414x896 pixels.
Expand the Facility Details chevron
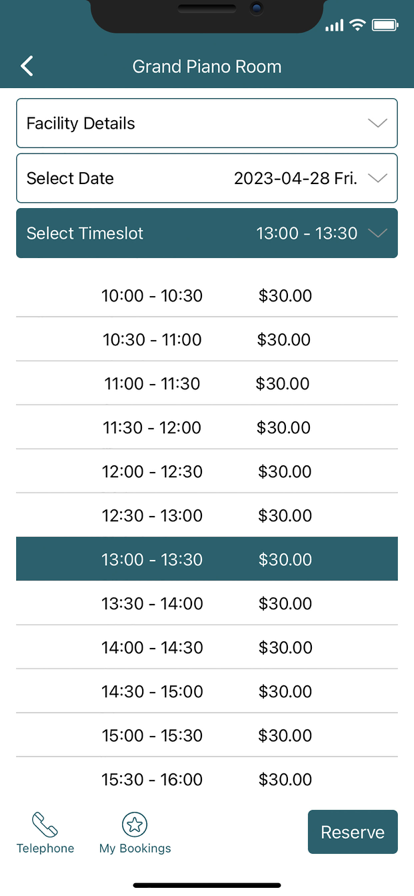(377, 123)
